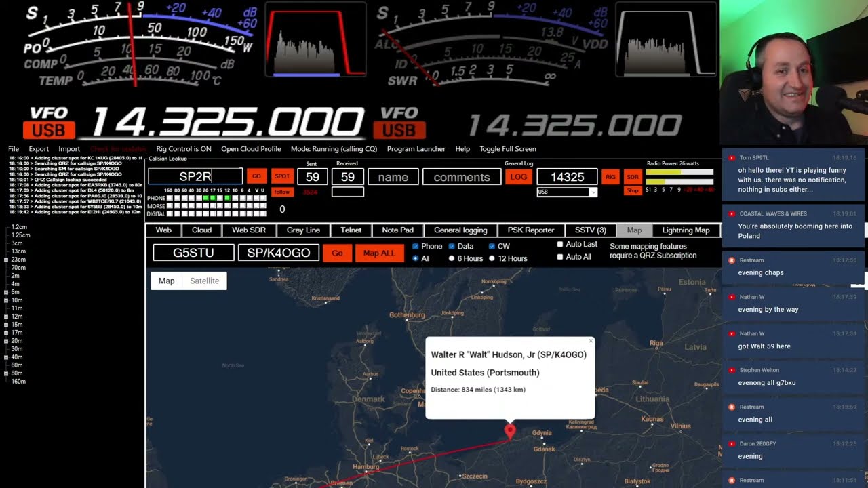Click the right SWR meter gauge
Image resolution: width=868 pixels, height=488 pixels.
(492, 45)
